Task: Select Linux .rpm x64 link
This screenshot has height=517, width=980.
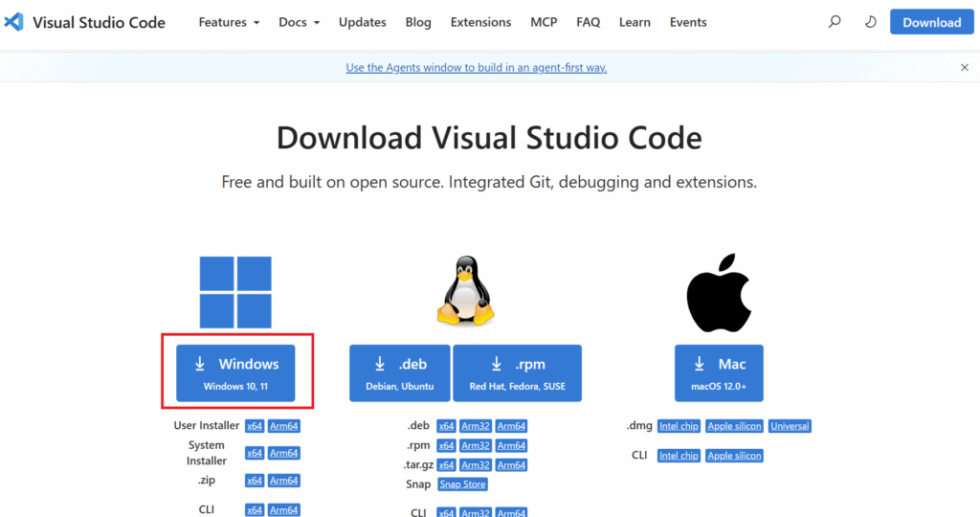Action: [x=446, y=446]
